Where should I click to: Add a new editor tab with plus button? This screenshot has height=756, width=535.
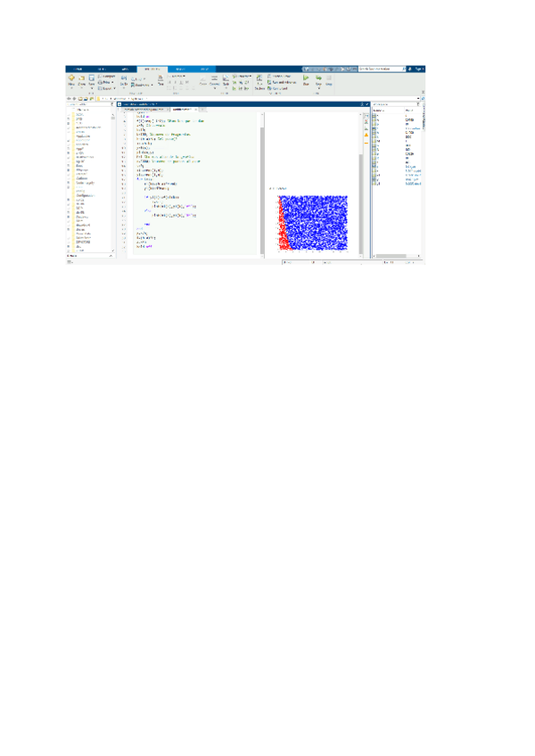(203, 110)
